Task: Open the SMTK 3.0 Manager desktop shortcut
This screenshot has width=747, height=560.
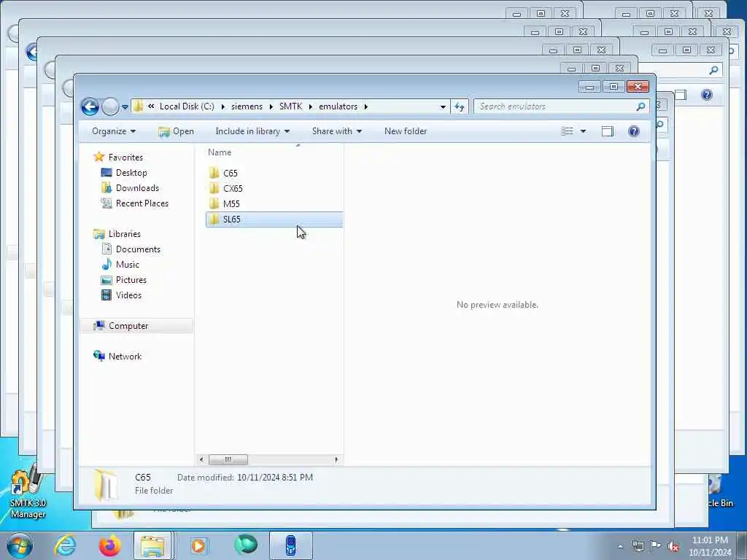Action: (x=28, y=492)
